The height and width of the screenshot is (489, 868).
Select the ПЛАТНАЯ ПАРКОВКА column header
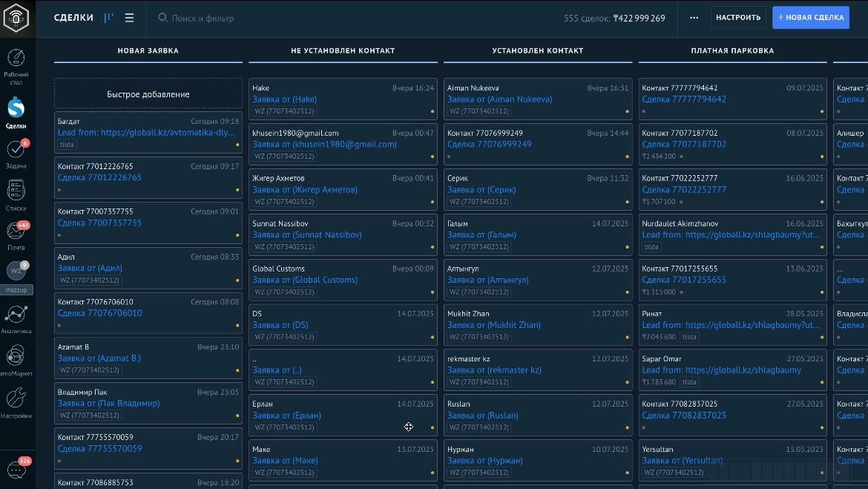pos(732,50)
